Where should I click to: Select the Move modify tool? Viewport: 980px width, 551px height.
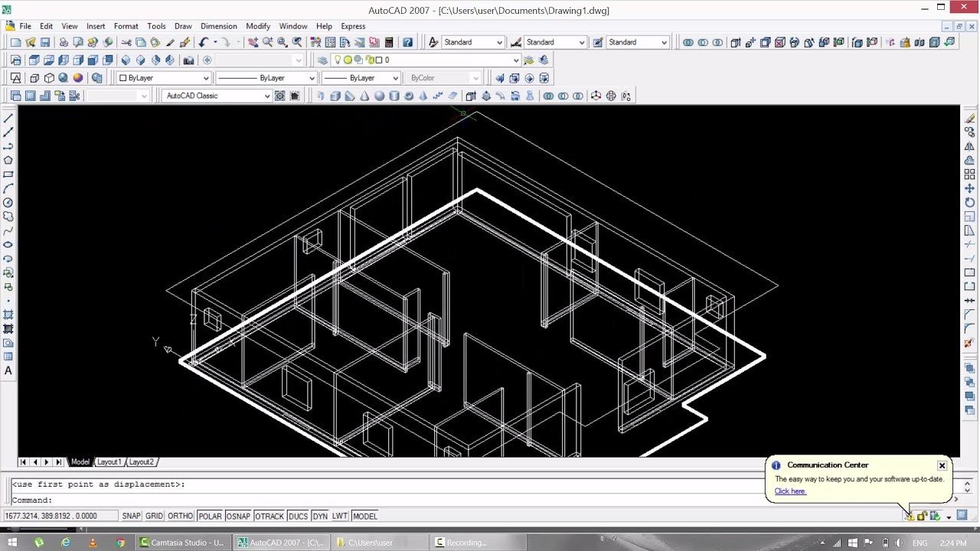(x=970, y=188)
